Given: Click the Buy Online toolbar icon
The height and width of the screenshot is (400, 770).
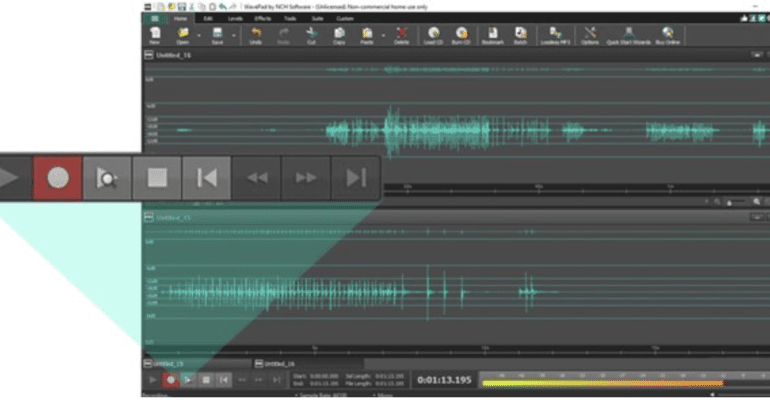Looking at the screenshot, I should 668,36.
